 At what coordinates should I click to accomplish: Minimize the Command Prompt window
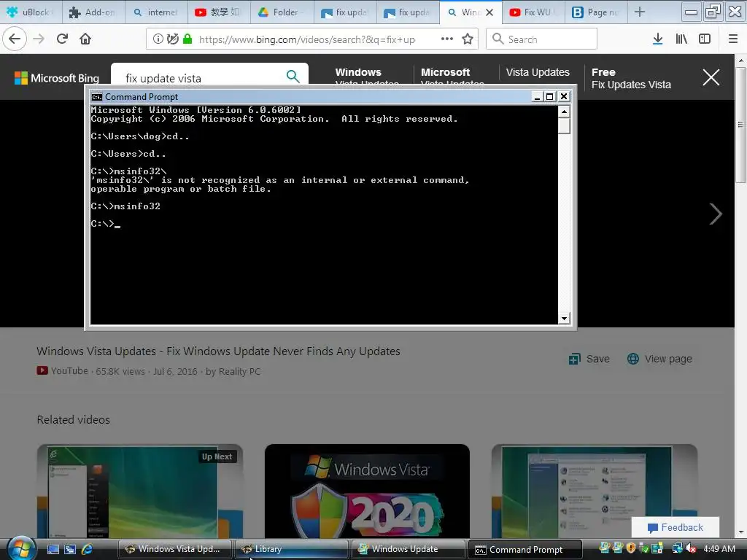(x=537, y=97)
